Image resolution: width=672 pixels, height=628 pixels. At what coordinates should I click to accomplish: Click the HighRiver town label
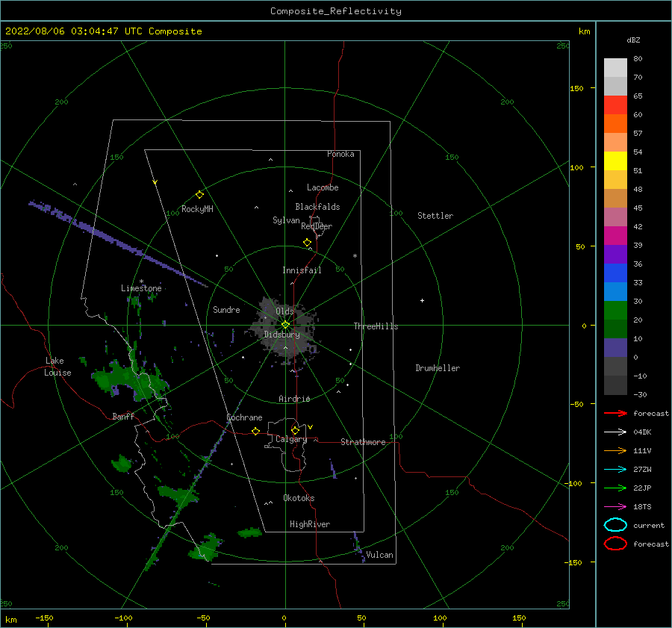(x=310, y=524)
